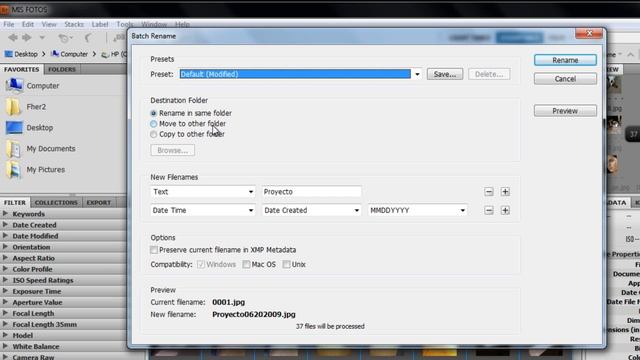Click Desktop in the path bar
Image resolution: width=640 pixels, height=360 pixels.
pos(21,54)
